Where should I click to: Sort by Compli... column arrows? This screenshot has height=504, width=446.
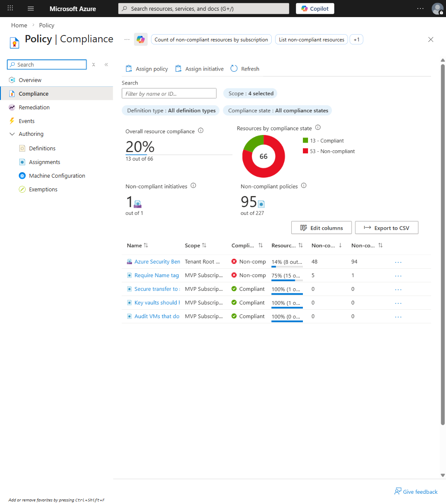261,245
